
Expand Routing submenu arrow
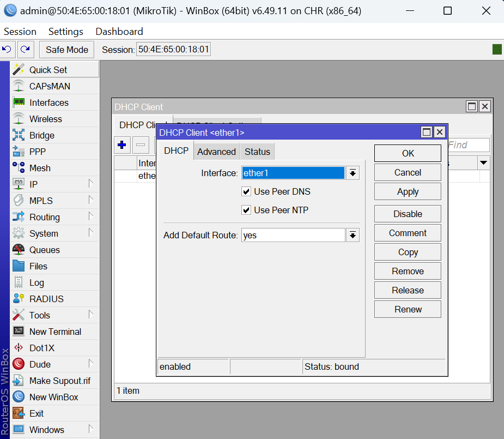coord(91,217)
